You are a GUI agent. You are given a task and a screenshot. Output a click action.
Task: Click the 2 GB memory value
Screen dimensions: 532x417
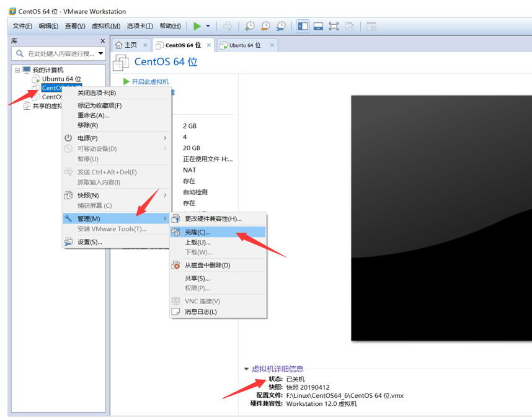point(190,126)
